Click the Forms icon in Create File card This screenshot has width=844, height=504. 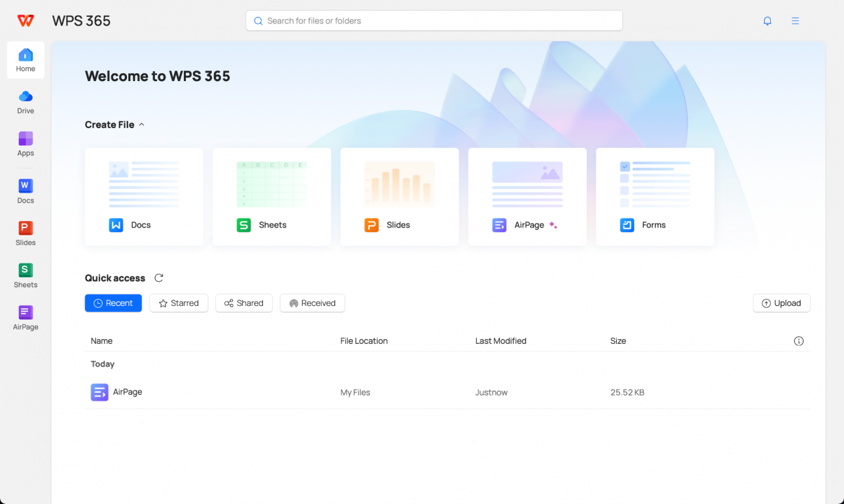pos(627,225)
